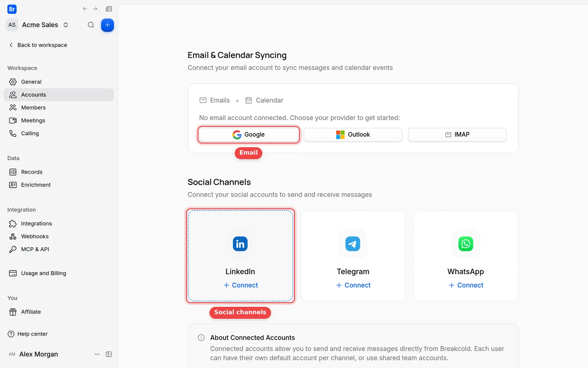Open Alex Morgan's three-dot menu
This screenshot has height=368, width=588.
(97, 354)
